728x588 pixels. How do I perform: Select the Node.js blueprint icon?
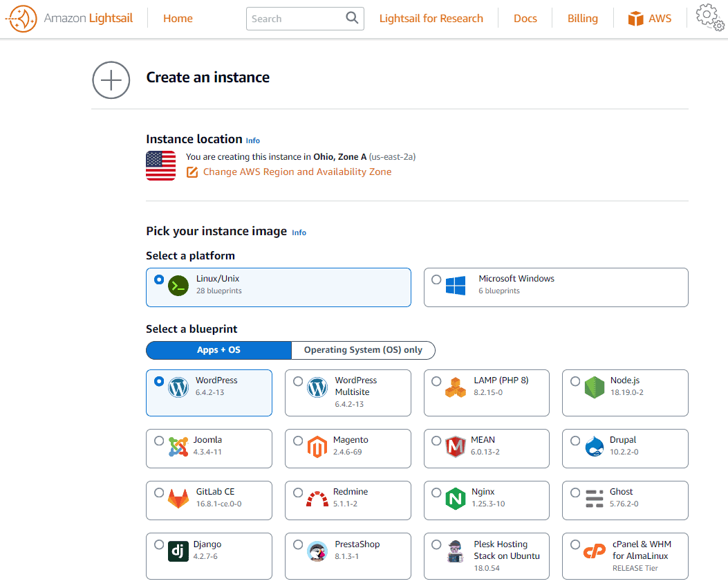click(x=595, y=387)
